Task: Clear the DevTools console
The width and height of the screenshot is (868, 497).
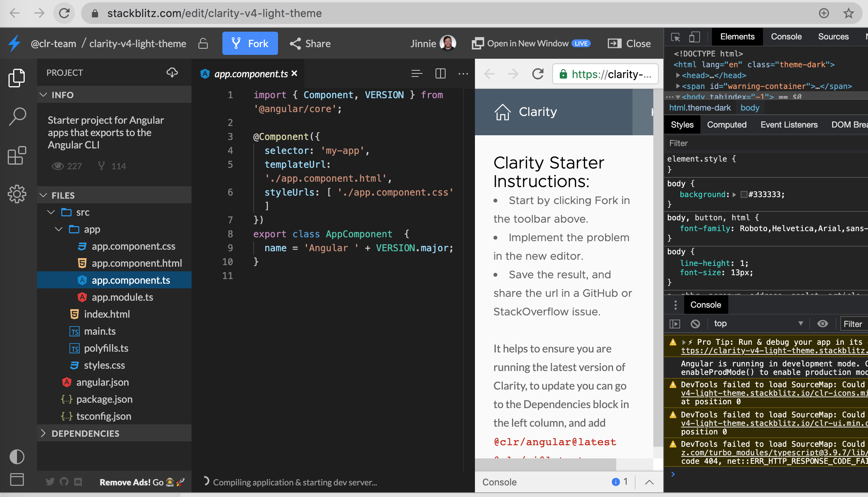Action: [695, 323]
